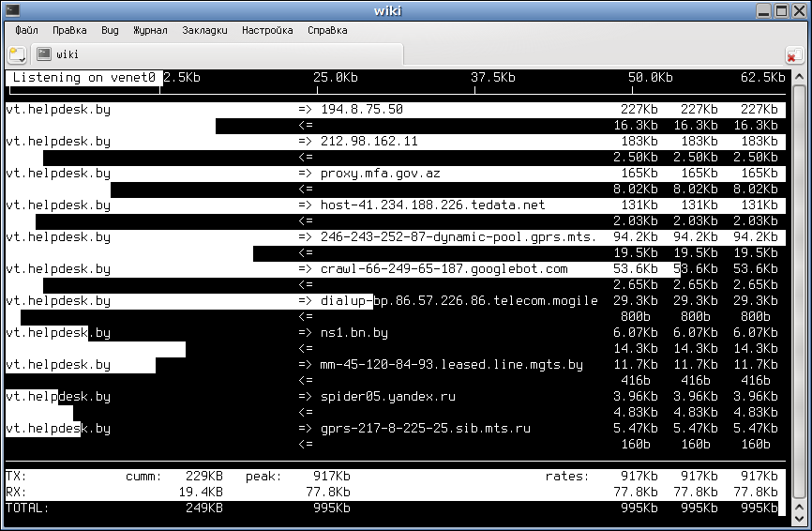Click the 'Listening on venet0' header
The width and height of the screenshot is (812, 531).
[x=84, y=78]
